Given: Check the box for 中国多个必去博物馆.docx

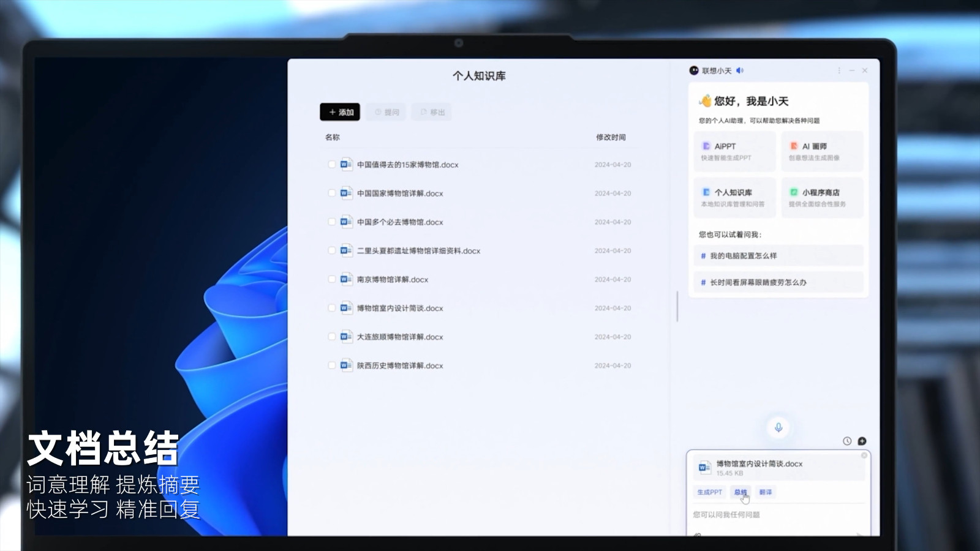Looking at the screenshot, I should 331,222.
